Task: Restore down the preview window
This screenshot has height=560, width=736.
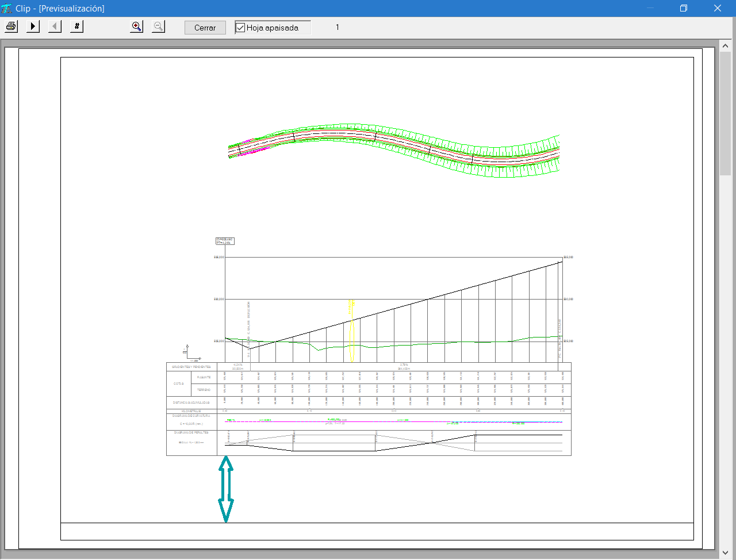Action: pos(684,8)
